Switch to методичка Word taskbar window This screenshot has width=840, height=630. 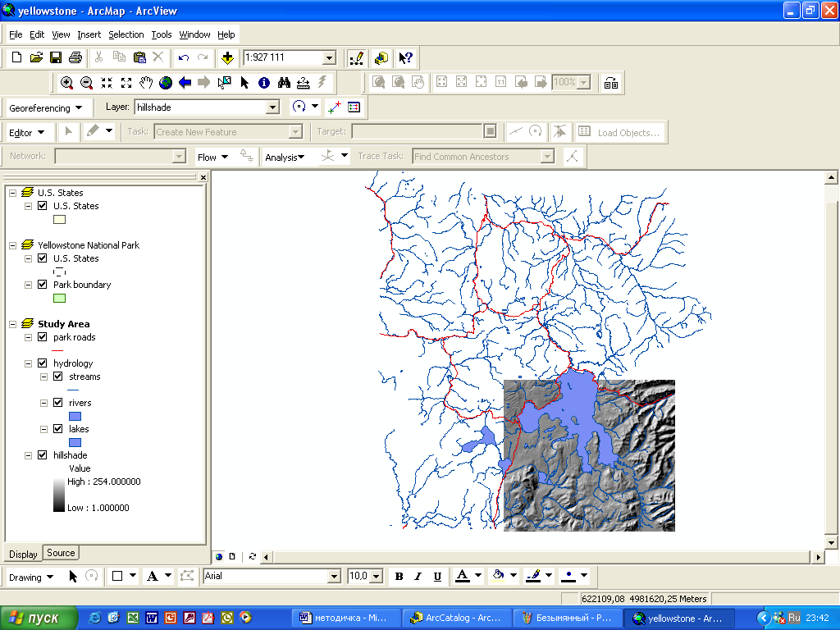[x=346, y=619]
